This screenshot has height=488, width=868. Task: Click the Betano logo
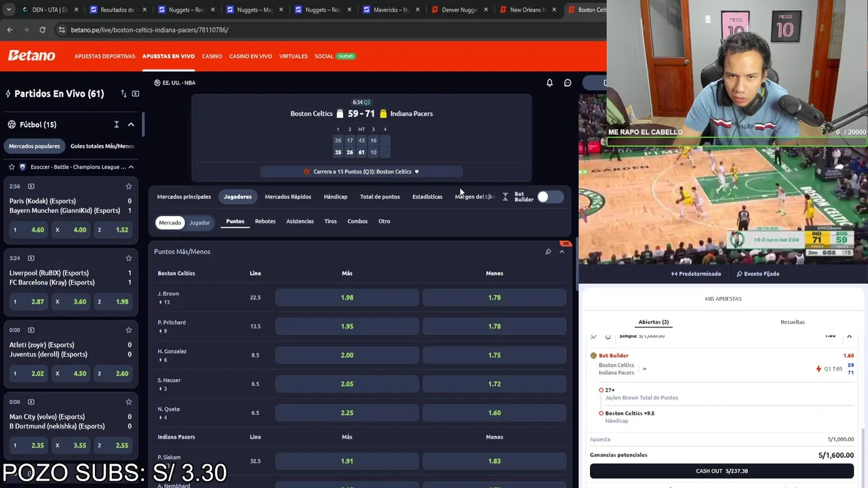pyautogui.click(x=31, y=56)
